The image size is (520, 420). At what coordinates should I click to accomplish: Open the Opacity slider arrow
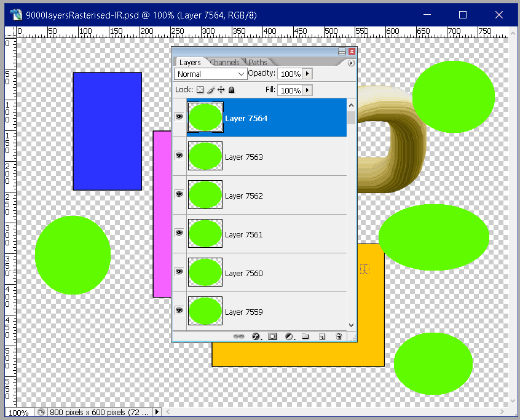(307, 74)
